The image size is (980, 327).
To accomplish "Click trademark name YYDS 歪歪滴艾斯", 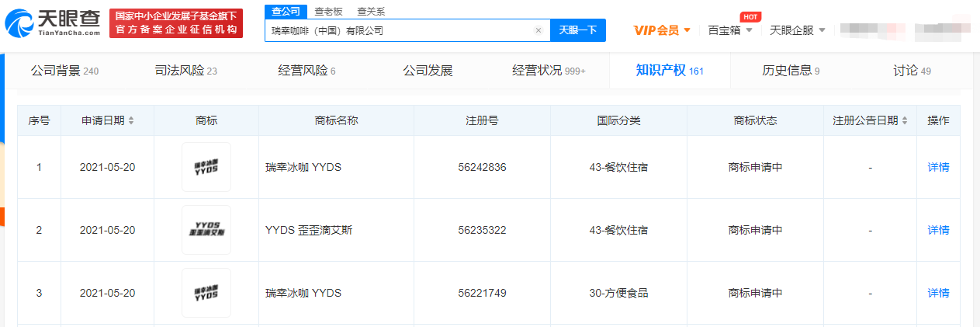I will (309, 230).
